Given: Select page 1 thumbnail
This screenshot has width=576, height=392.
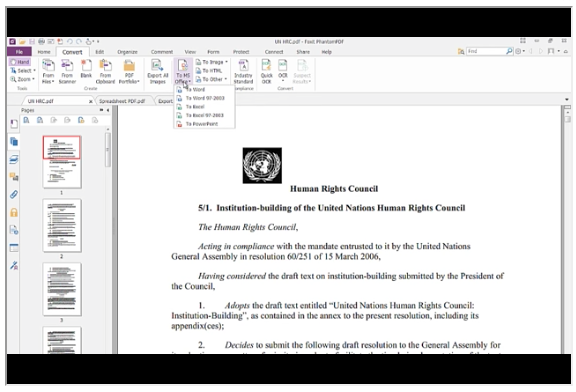Looking at the screenshot, I should point(62,162).
